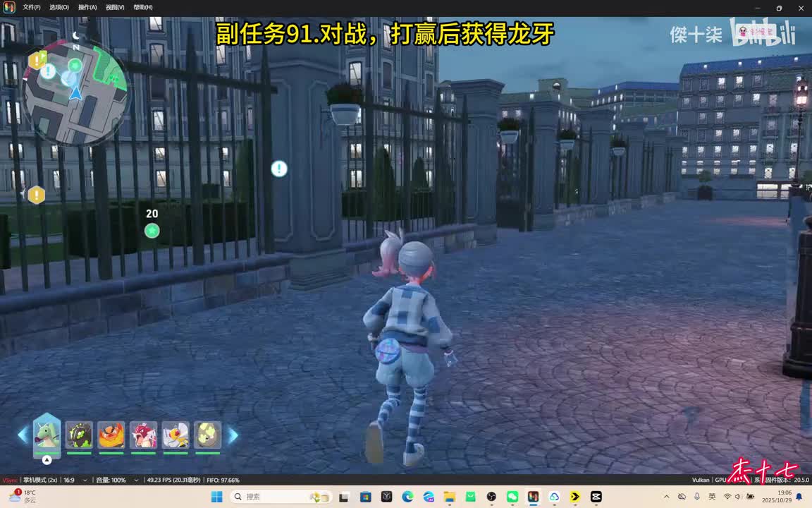Click the FIFO: 97.66% status text
The image size is (812, 508).
tap(223, 480)
